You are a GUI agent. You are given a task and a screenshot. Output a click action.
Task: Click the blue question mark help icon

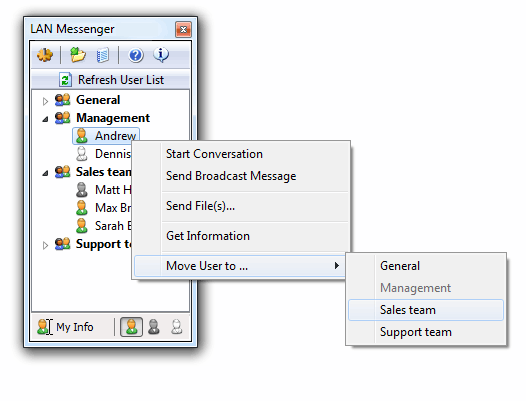tap(136, 55)
